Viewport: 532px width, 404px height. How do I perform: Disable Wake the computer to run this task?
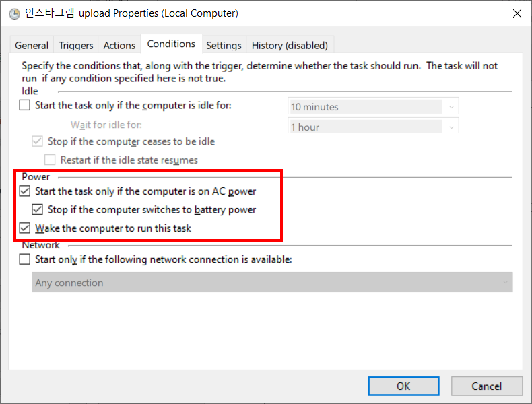[25, 228]
